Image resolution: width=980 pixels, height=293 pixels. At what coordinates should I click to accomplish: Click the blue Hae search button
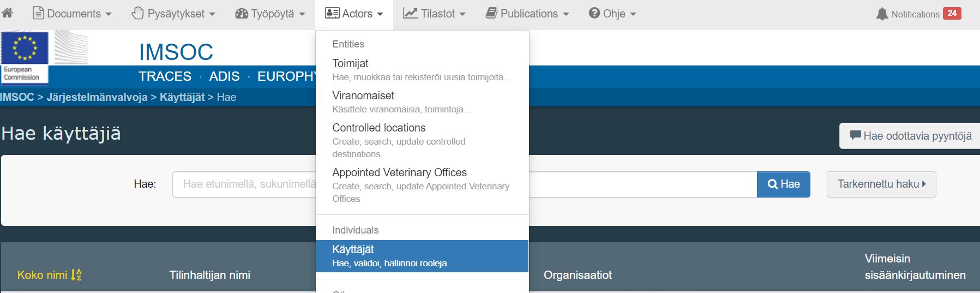pyautogui.click(x=783, y=184)
